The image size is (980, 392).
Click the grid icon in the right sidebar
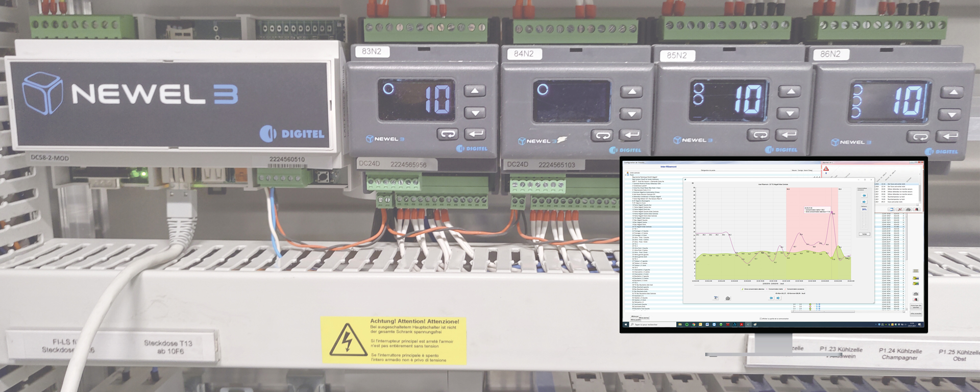916,271
